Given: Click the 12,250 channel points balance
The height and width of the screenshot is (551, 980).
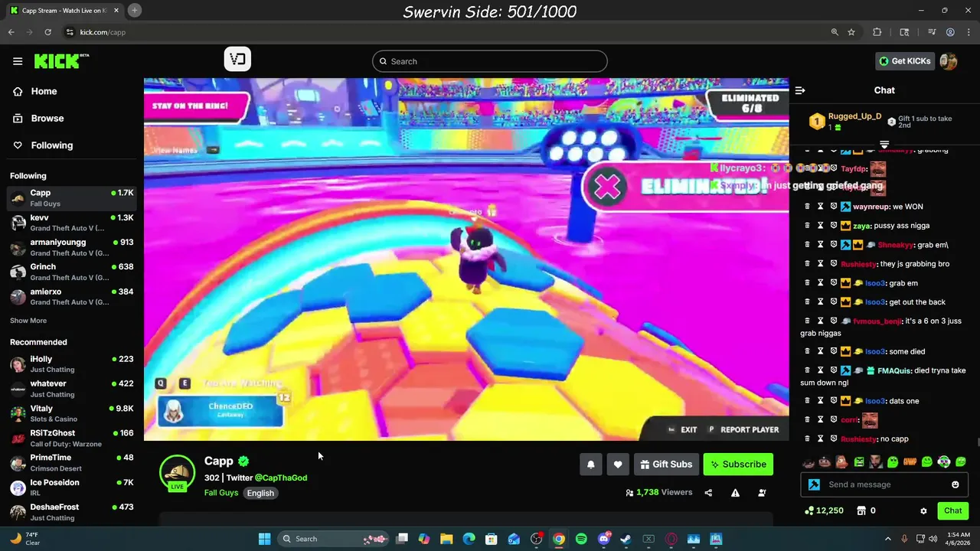Looking at the screenshot, I should click(x=824, y=510).
